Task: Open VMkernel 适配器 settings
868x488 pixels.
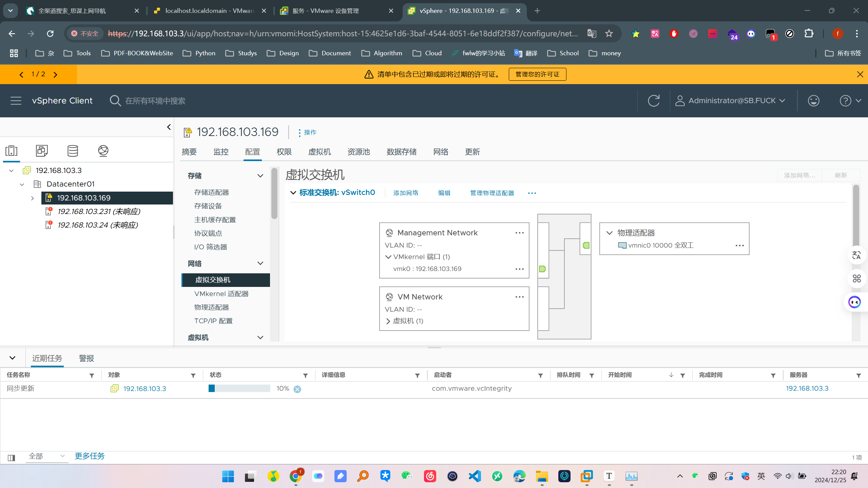Action: click(x=221, y=294)
